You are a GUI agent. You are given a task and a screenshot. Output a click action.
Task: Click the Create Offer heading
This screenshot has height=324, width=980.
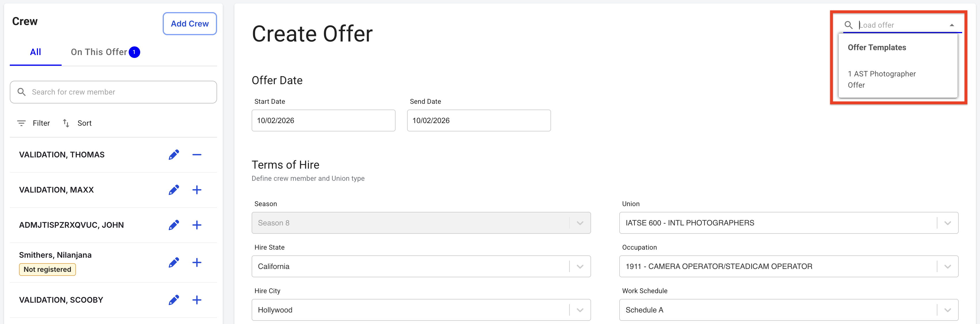[312, 34]
